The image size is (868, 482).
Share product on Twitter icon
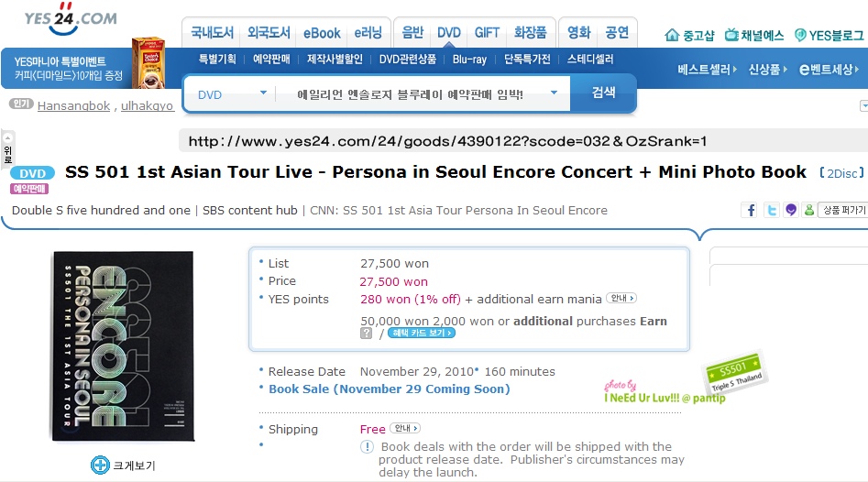point(771,210)
